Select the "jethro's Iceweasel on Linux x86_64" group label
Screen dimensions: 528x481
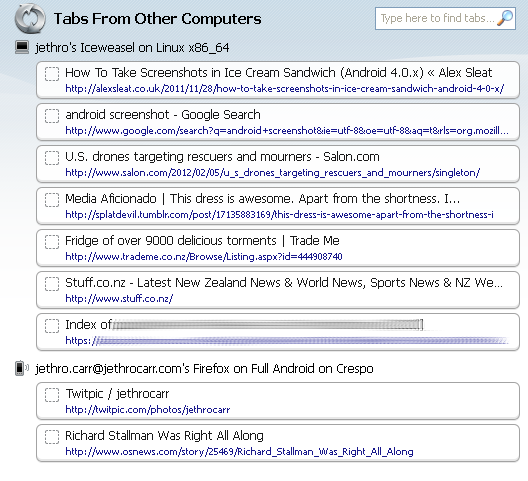pyautogui.click(x=132, y=47)
